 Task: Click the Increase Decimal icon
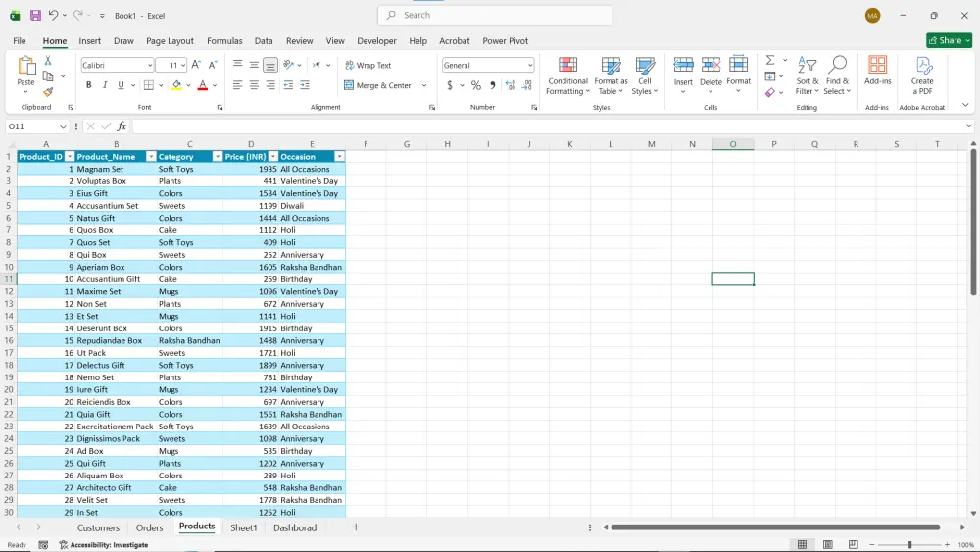click(x=511, y=85)
